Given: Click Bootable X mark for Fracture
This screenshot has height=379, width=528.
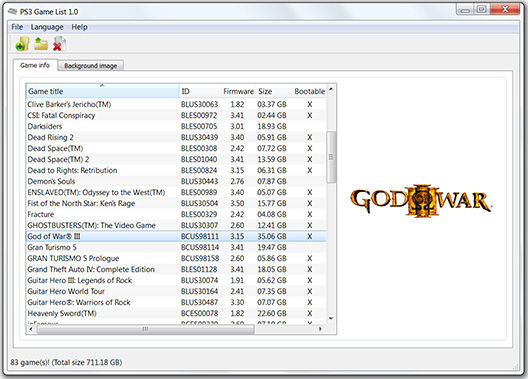Looking at the screenshot, I should pyautogui.click(x=309, y=214).
